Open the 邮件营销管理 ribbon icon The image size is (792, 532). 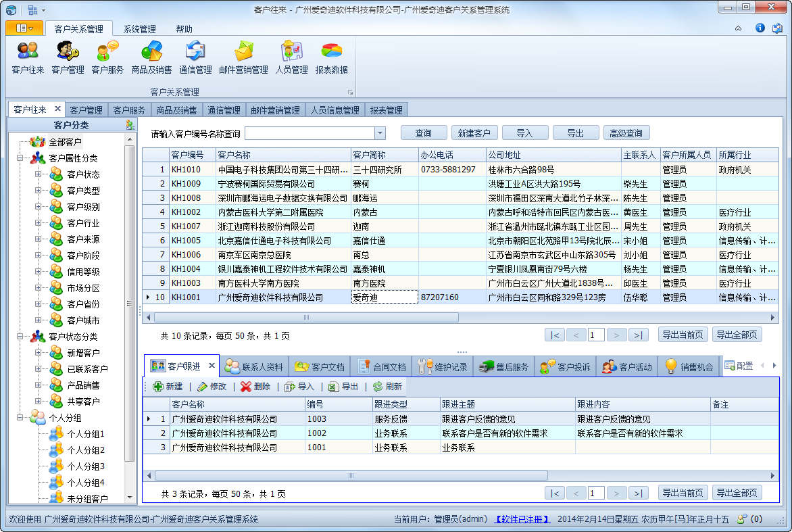tap(244, 56)
